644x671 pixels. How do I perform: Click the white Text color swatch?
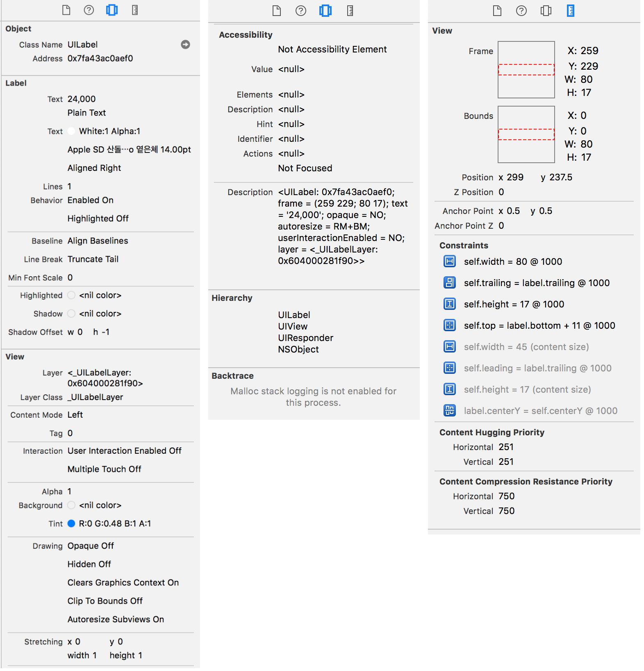tap(71, 131)
